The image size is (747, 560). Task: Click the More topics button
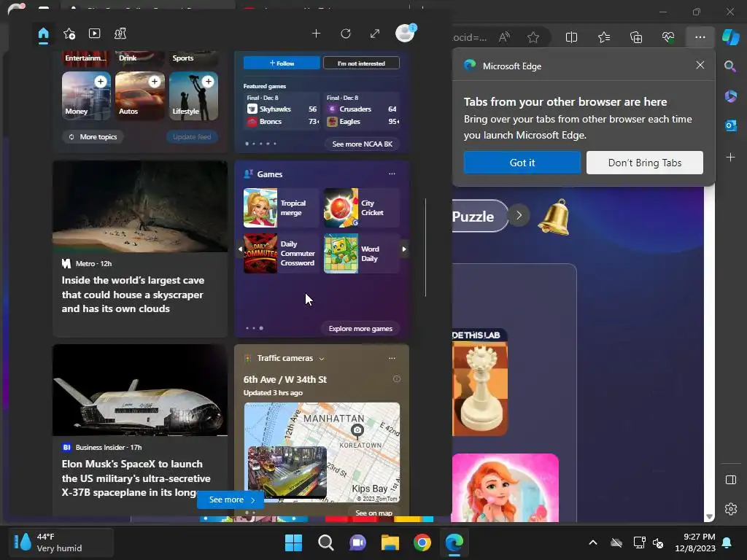93,136
